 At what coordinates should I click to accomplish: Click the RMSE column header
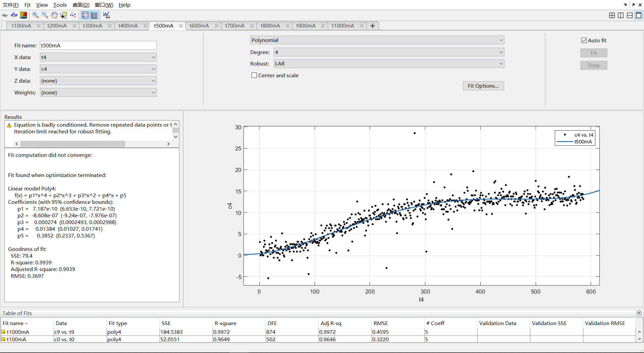397,323
